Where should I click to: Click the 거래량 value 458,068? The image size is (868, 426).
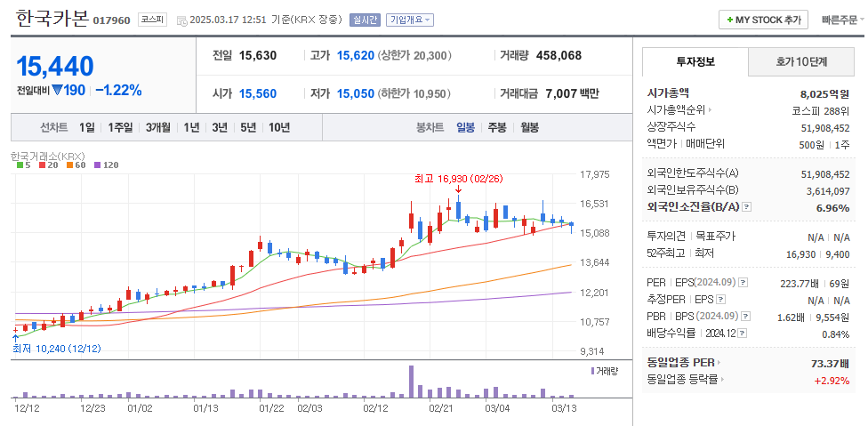(559, 55)
